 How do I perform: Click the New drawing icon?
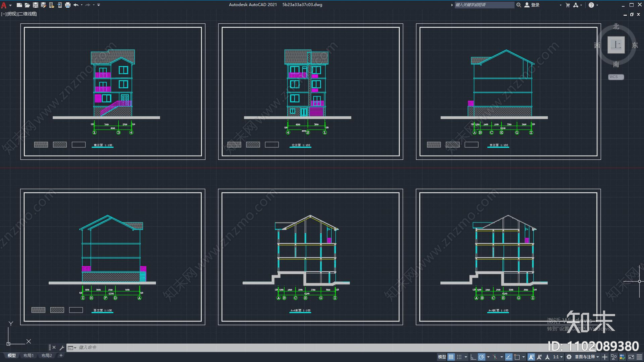click(x=19, y=5)
